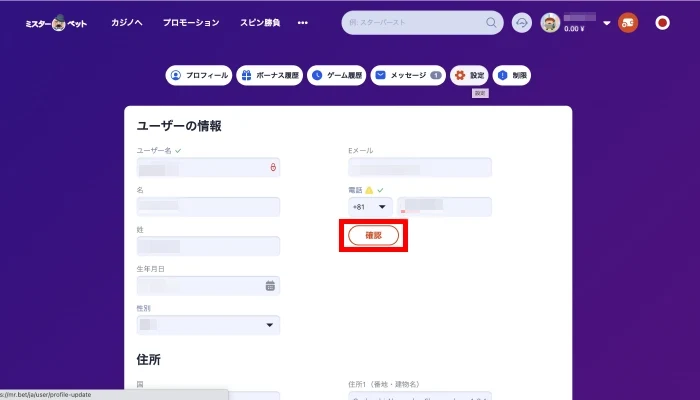Image resolution: width=700 pixels, height=400 pixels.
Task: Click the lock icon in ユーザー名 field
Action: 272,167
